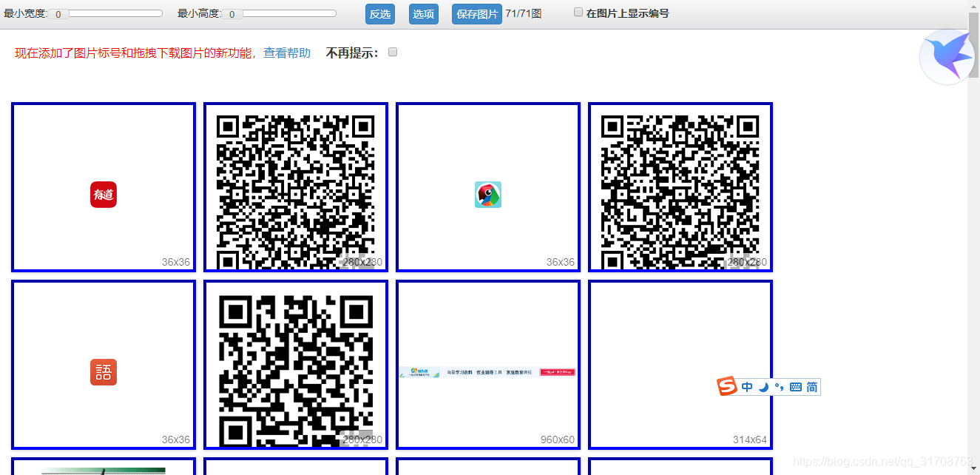Click the Sogou S input method logo

pos(728,386)
